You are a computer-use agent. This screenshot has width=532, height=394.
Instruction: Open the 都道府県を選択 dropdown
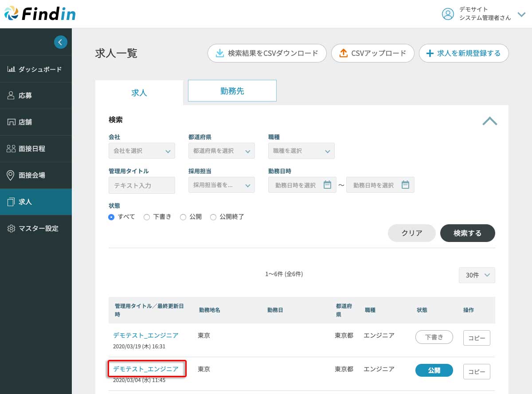tap(221, 151)
